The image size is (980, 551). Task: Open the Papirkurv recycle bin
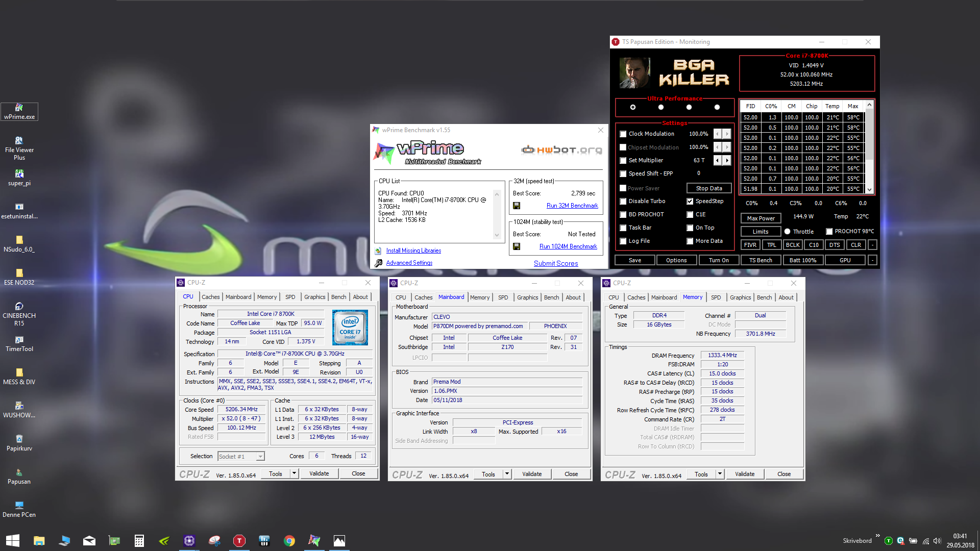pyautogui.click(x=19, y=443)
